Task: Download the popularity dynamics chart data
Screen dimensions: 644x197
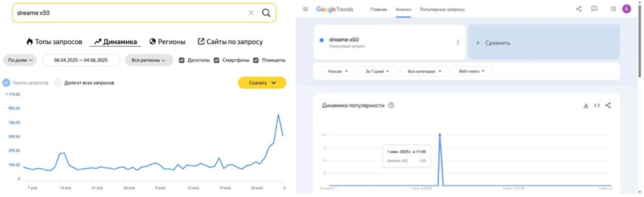Action: click(x=586, y=105)
